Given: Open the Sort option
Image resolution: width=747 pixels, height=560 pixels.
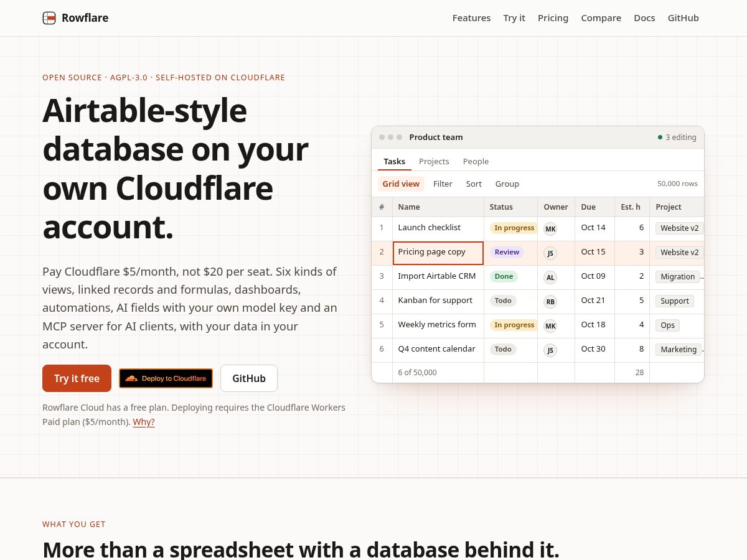Looking at the screenshot, I should [474, 184].
